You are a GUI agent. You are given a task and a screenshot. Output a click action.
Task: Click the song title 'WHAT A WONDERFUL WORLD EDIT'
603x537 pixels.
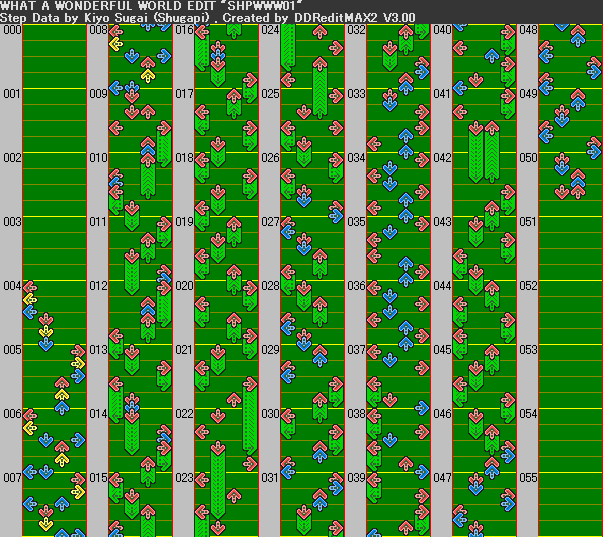pyautogui.click(x=111, y=6)
